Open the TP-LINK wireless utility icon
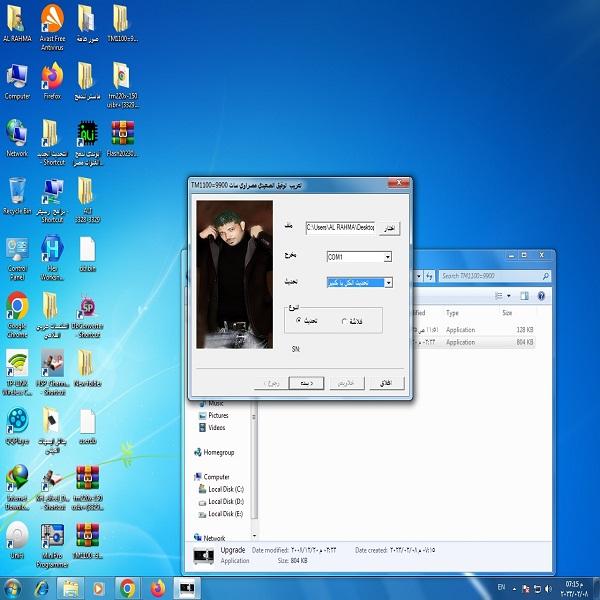Viewport: 600px width, 600px height. point(17,373)
